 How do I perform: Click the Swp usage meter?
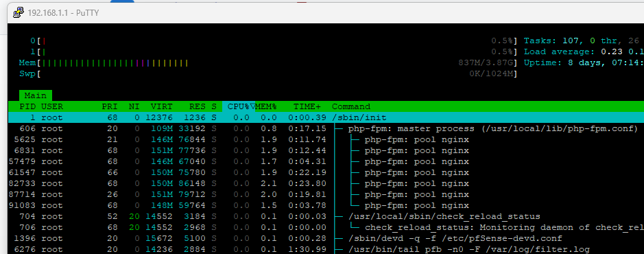(x=267, y=74)
